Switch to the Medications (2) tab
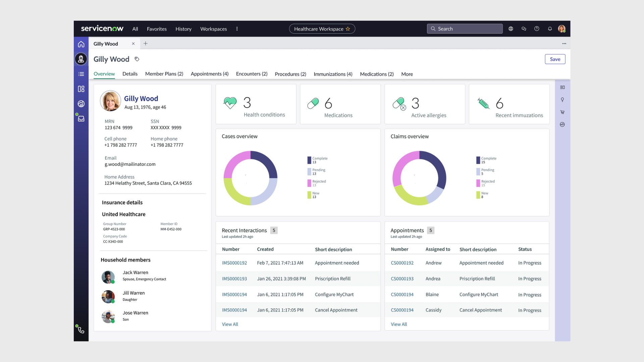The image size is (644, 362). pyautogui.click(x=377, y=74)
